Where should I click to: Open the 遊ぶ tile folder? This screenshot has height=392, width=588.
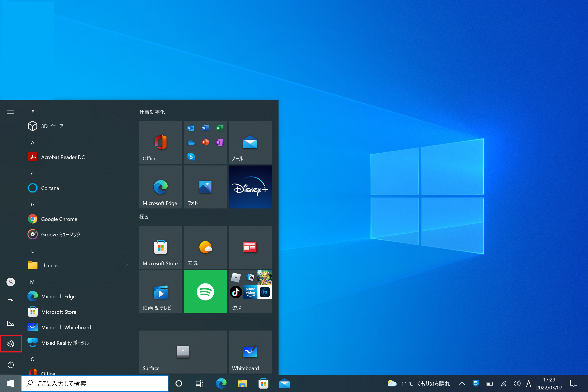250,292
